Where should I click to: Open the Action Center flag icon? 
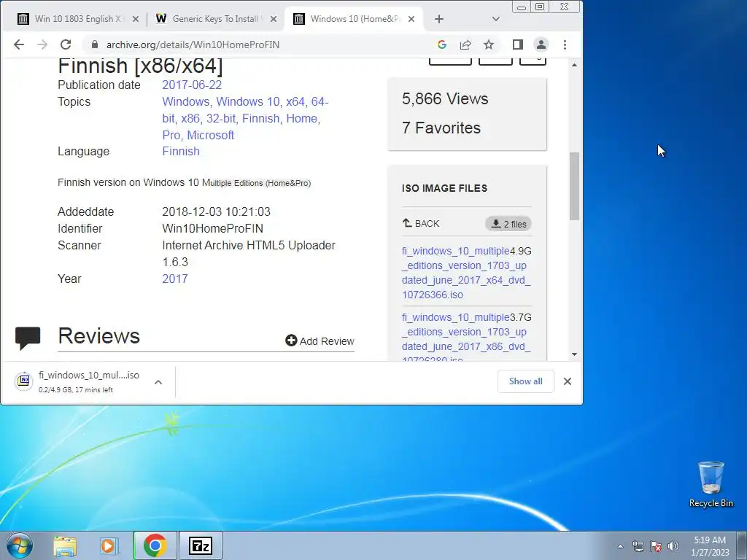[x=656, y=546]
